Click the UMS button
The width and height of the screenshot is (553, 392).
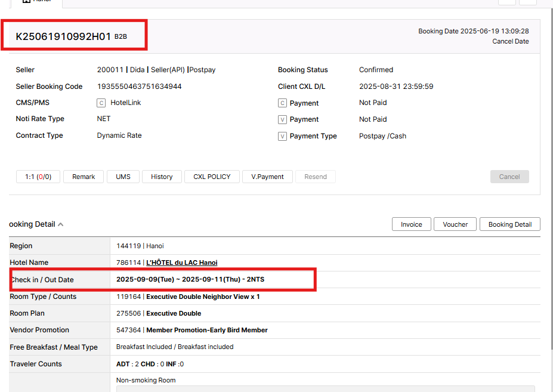click(123, 177)
